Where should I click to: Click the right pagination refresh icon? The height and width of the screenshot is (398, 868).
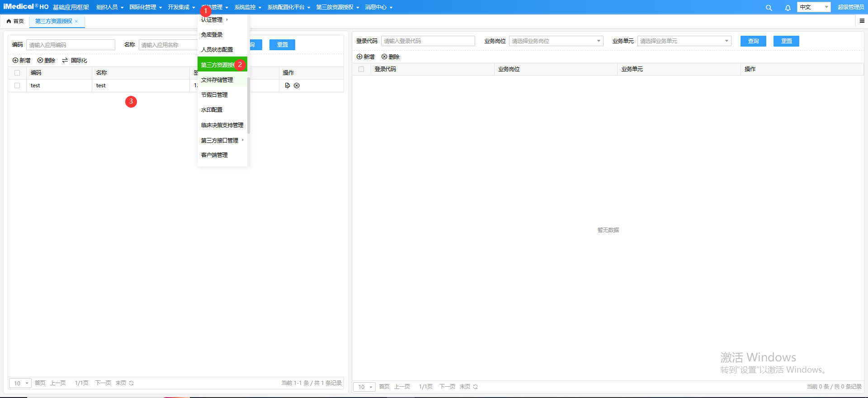pos(476,387)
